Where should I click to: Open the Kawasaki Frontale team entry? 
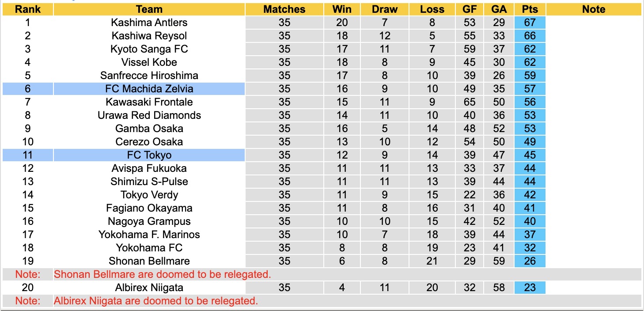point(149,102)
